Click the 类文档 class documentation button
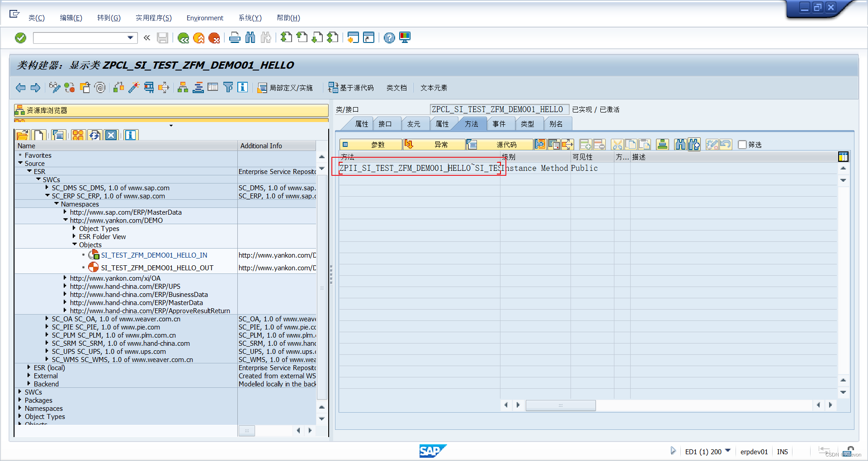 [x=396, y=88]
